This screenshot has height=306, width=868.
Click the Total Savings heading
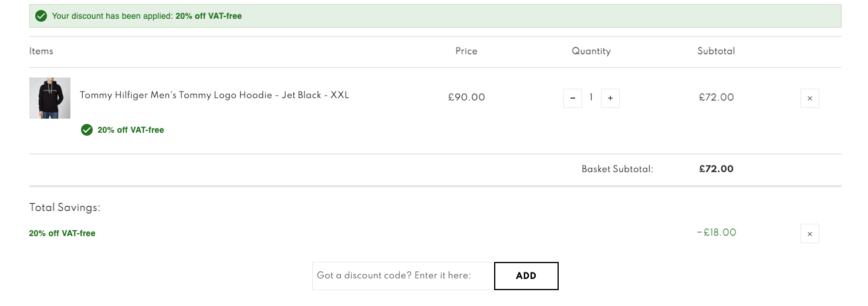point(65,207)
